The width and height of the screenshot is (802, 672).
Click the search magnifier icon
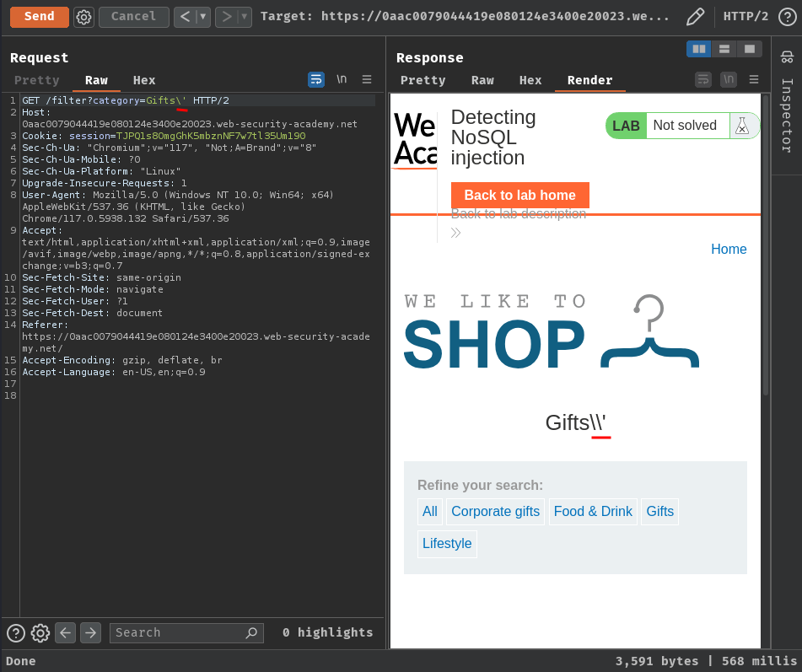pos(251,633)
